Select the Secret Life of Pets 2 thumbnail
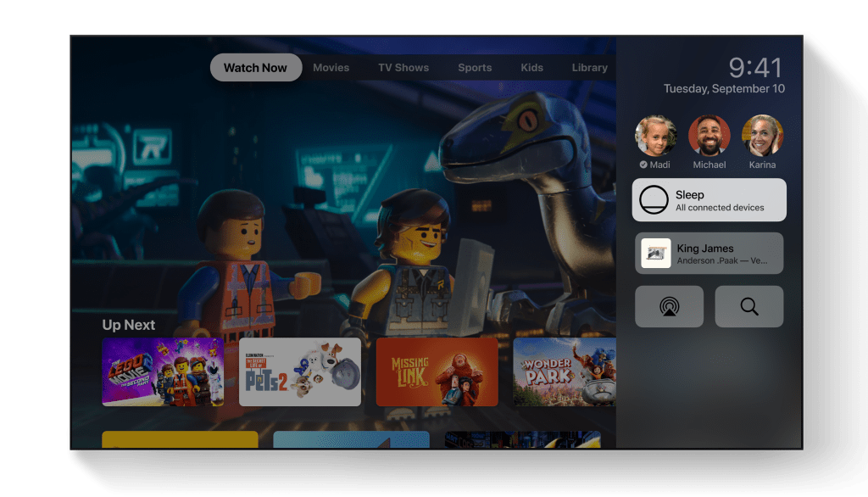The width and height of the screenshot is (868, 497). click(x=300, y=371)
